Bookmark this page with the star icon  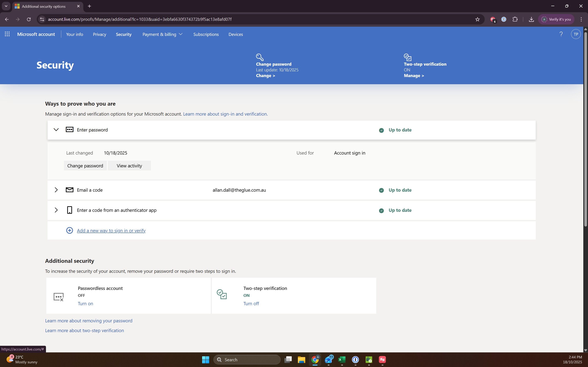point(477,19)
